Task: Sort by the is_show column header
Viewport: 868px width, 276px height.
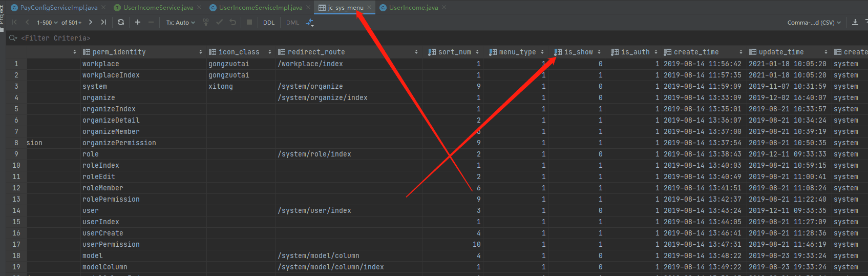Action: tap(578, 52)
